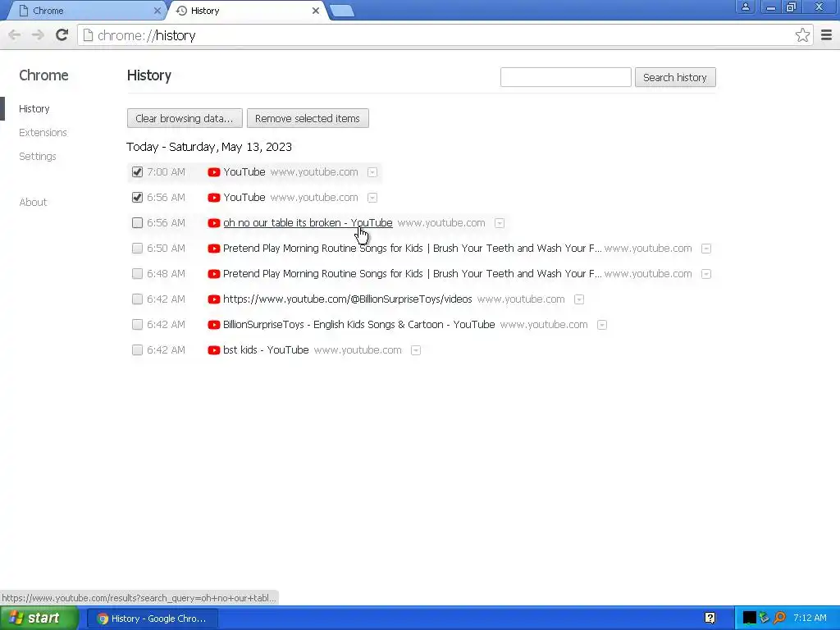The height and width of the screenshot is (630, 840).
Task: Click the green shield tray icon
Action: click(x=765, y=619)
